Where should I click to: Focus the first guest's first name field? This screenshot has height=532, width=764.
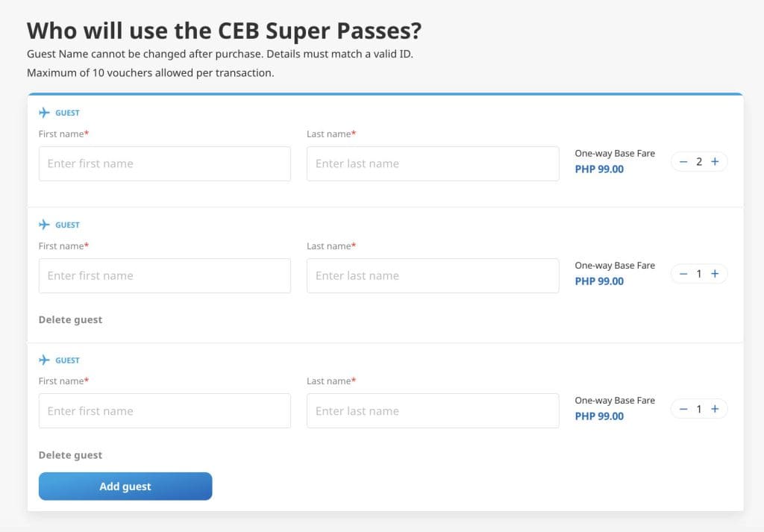(x=164, y=163)
